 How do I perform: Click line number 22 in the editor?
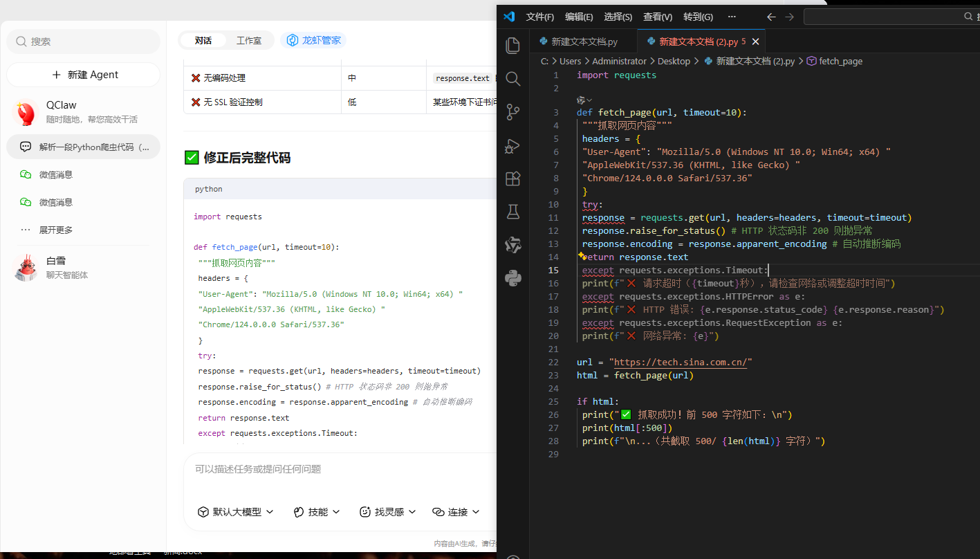pyautogui.click(x=553, y=362)
